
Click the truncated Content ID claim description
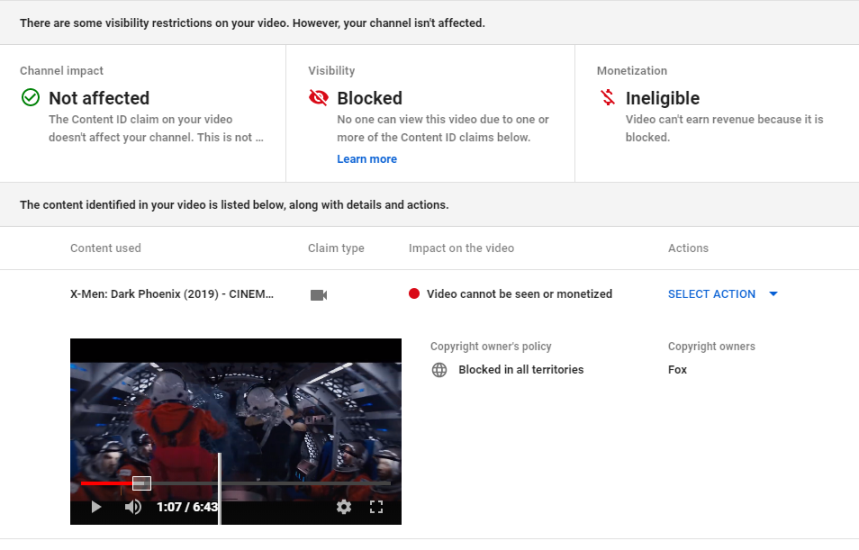pyautogui.click(x=156, y=128)
